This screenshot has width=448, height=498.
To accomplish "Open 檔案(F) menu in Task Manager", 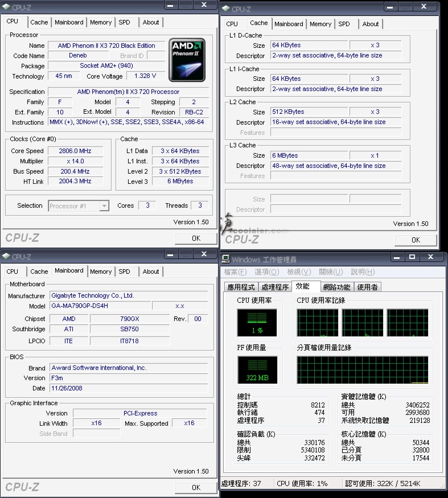I will (x=236, y=272).
